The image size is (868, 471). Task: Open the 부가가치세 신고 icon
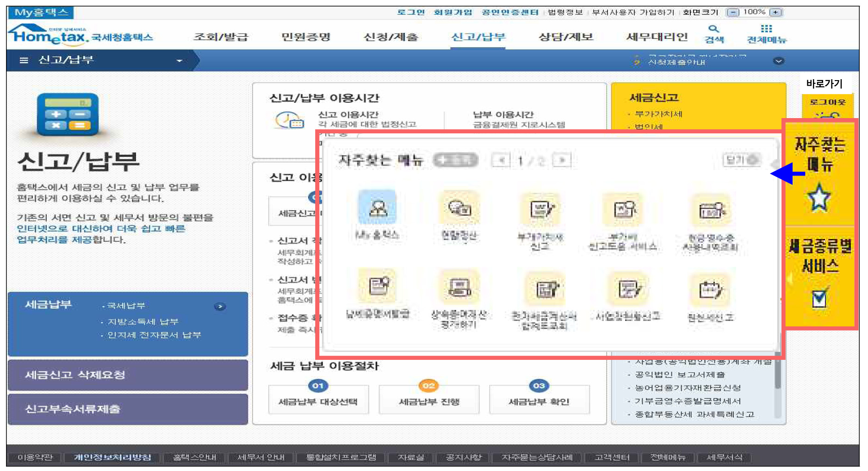click(540, 209)
